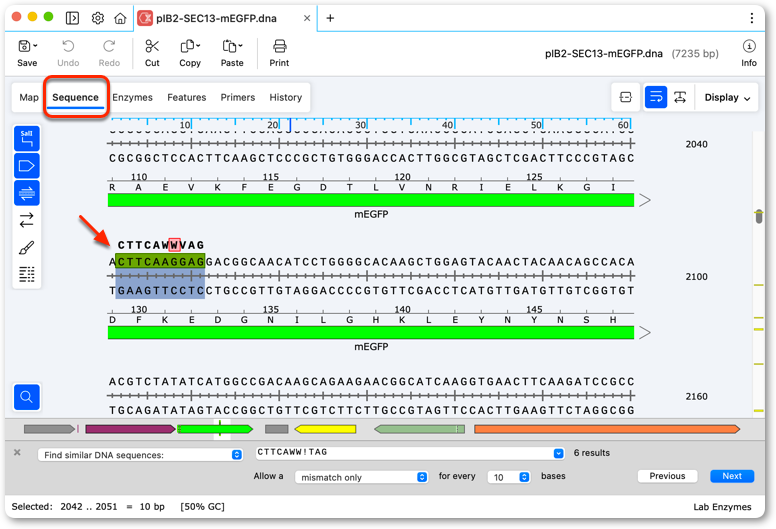Switch to the Enzymes tab
Image resolution: width=776 pixels, height=529 pixels.
(x=132, y=97)
